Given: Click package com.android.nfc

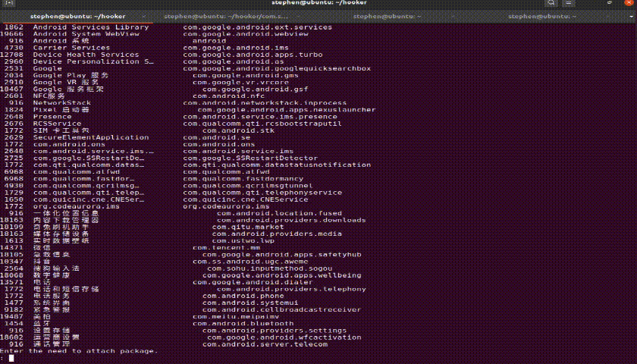Looking at the screenshot, I should [228, 96].
